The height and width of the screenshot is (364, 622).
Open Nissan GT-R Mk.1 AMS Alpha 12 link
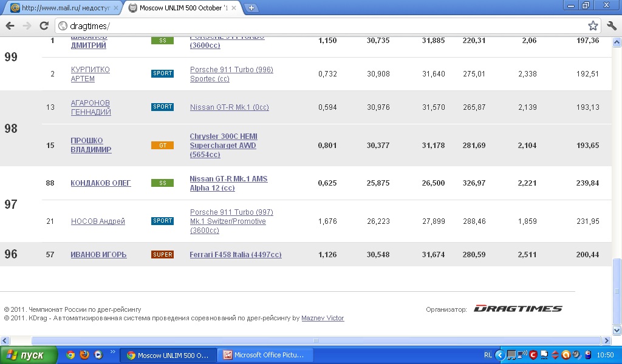pos(228,183)
